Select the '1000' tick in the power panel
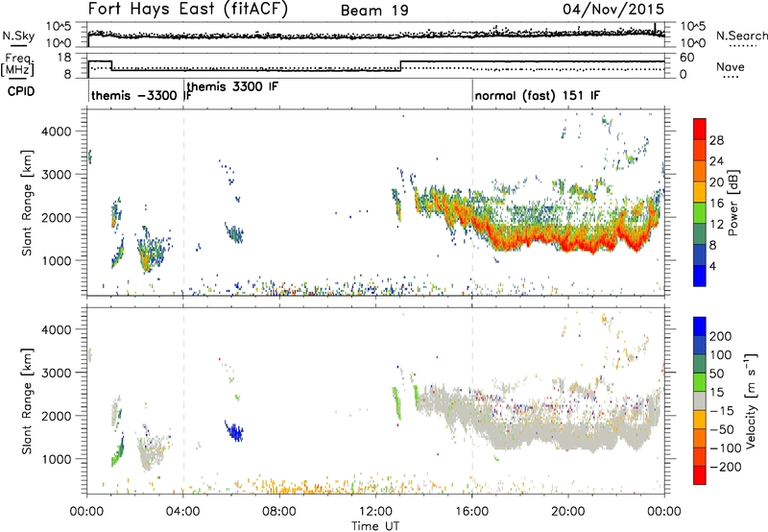This screenshot has height=532, width=768. pos(56,260)
